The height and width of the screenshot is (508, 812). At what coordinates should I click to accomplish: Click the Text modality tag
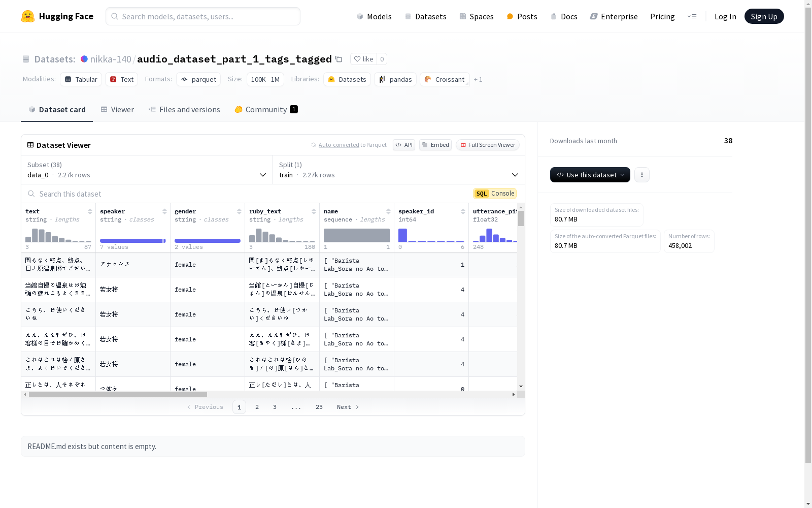pos(122,79)
